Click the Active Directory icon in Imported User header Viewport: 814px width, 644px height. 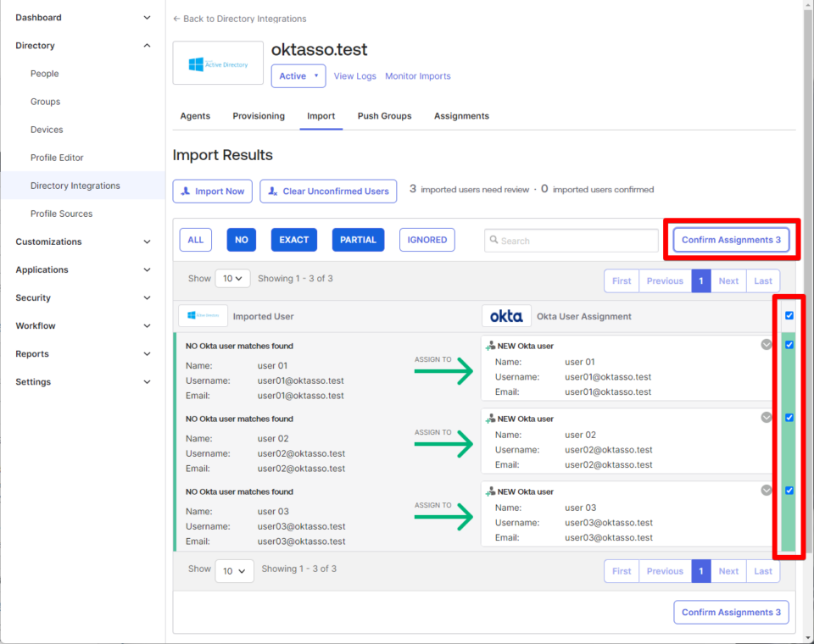click(x=202, y=314)
